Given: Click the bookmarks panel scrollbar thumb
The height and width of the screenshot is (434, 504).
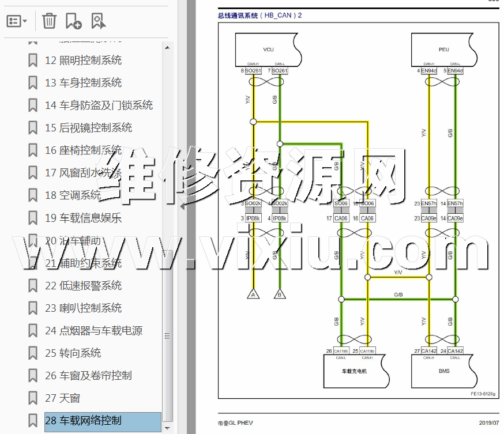Looking at the screenshot, I should 168,334.
